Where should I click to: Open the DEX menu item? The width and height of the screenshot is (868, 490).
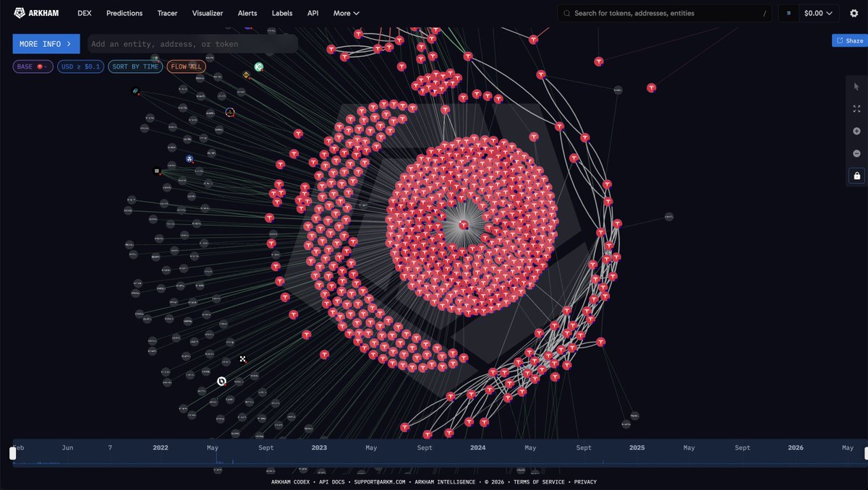click(85, 13)
